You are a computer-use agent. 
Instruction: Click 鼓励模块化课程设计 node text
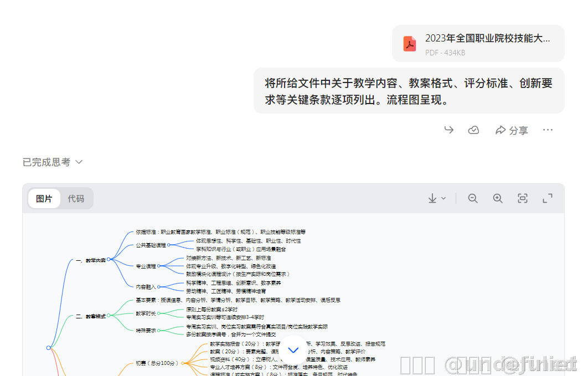(x=238, y=274)
